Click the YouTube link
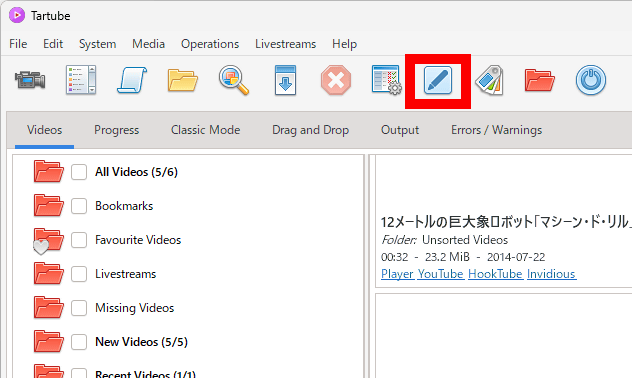This screenshot has width=632, height=378. pyautogui.click(x=441, y=274)
